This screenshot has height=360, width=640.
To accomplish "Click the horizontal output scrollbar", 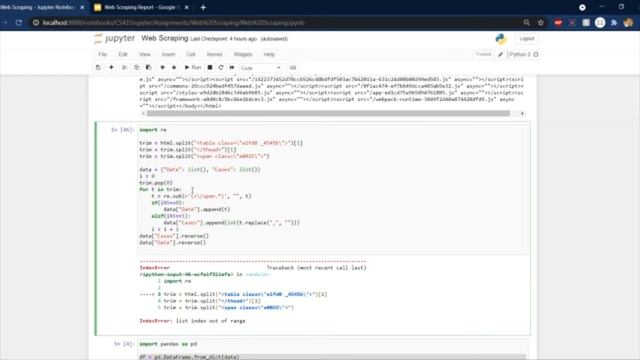I will [328, 113].
